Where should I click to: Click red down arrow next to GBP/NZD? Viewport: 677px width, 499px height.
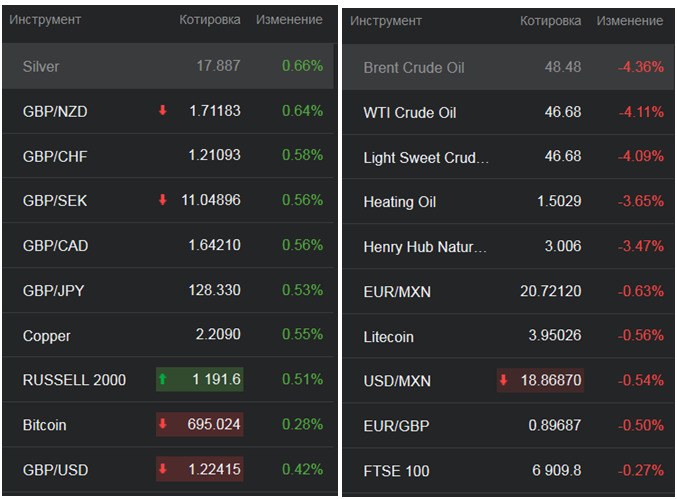coord(163,110)
